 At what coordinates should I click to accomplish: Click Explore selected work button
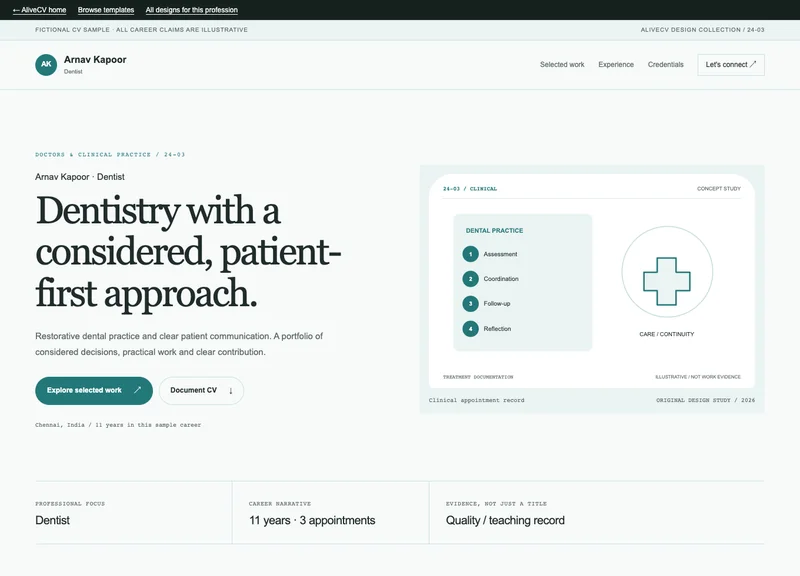pyautogui.click(x=94, y=391)
